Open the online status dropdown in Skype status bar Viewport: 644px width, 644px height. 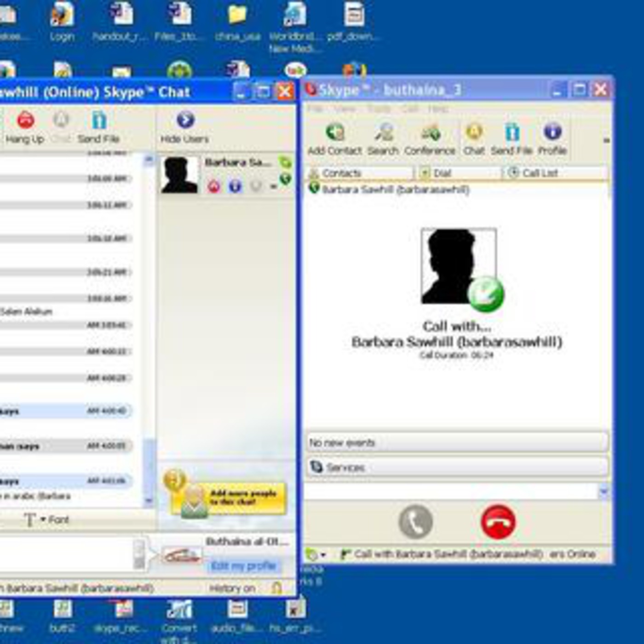tap(316, 555)
